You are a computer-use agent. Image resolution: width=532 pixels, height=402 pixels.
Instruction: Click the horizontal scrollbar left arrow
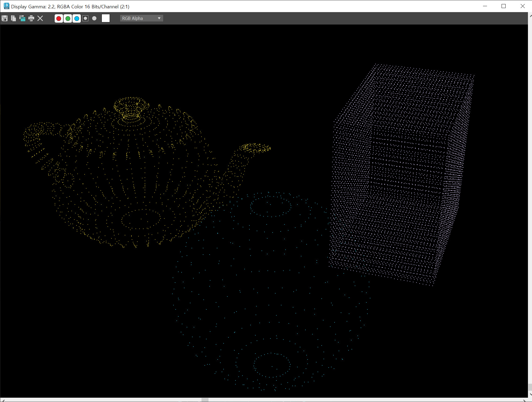[3, 400]
